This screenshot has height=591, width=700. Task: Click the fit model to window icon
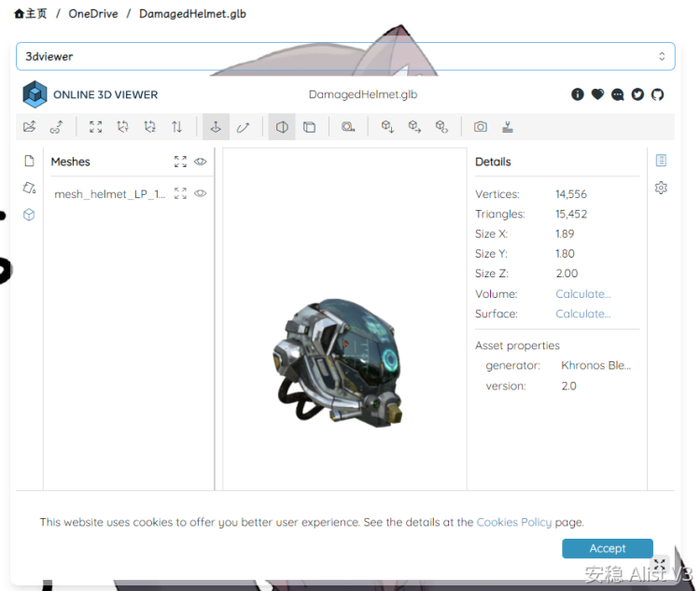[x=95, y=127]
